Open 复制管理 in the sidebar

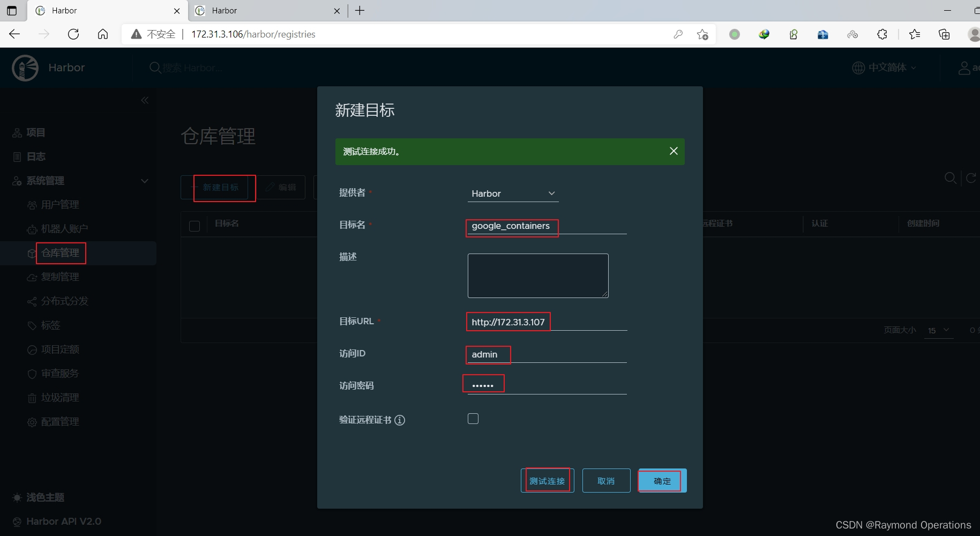(60, 277)
